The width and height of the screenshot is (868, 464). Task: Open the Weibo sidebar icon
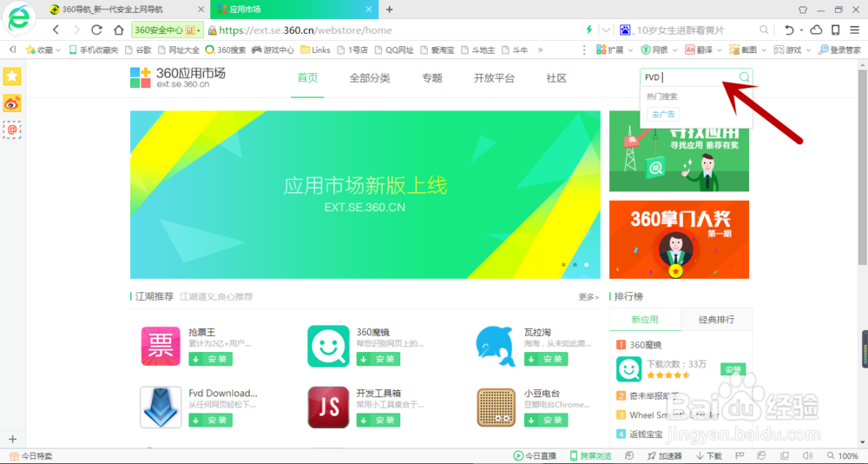[12, 103]
